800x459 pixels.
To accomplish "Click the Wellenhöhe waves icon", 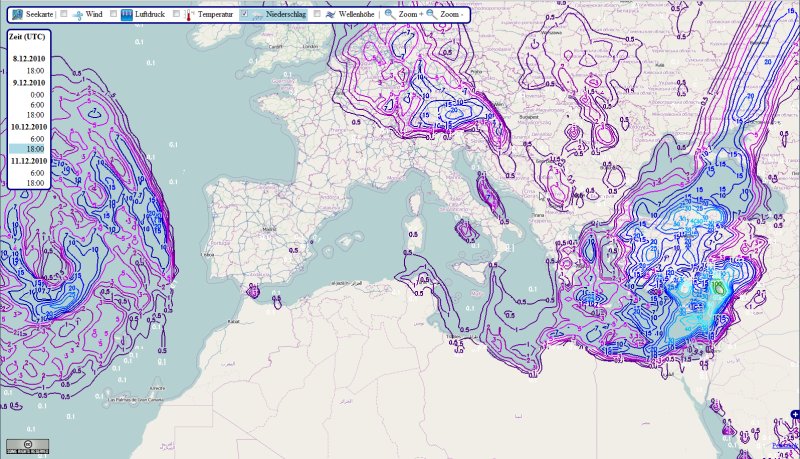I will click(329, 15).
